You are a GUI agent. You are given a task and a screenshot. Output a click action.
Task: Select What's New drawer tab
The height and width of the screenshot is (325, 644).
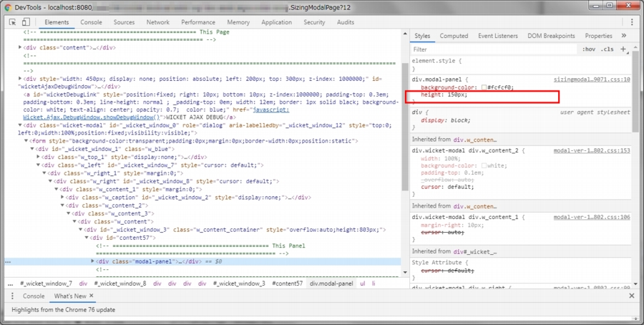[x=70, y=296]
